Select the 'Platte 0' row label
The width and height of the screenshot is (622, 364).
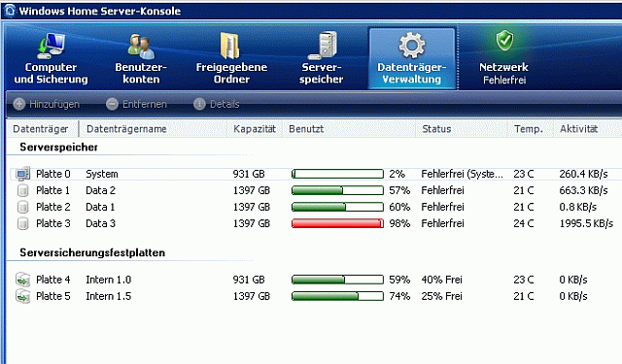click(x=53, y=174)
